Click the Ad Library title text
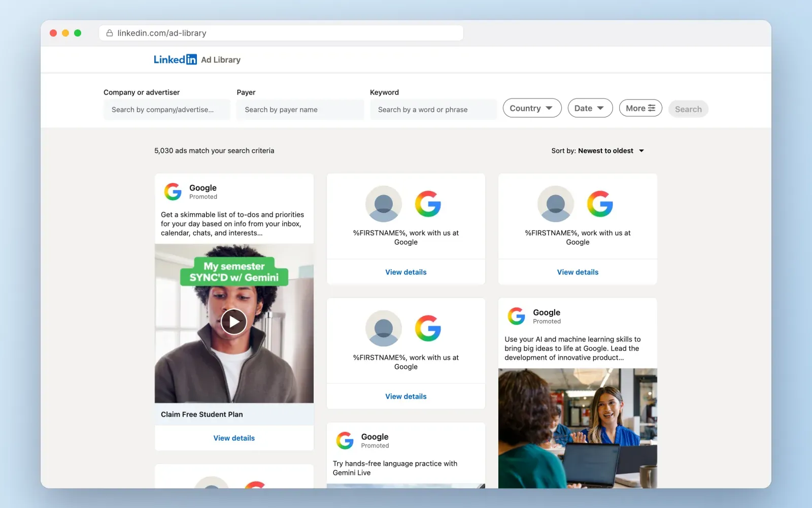The width and height of the screenshot is (812, 508). point(221,60)
